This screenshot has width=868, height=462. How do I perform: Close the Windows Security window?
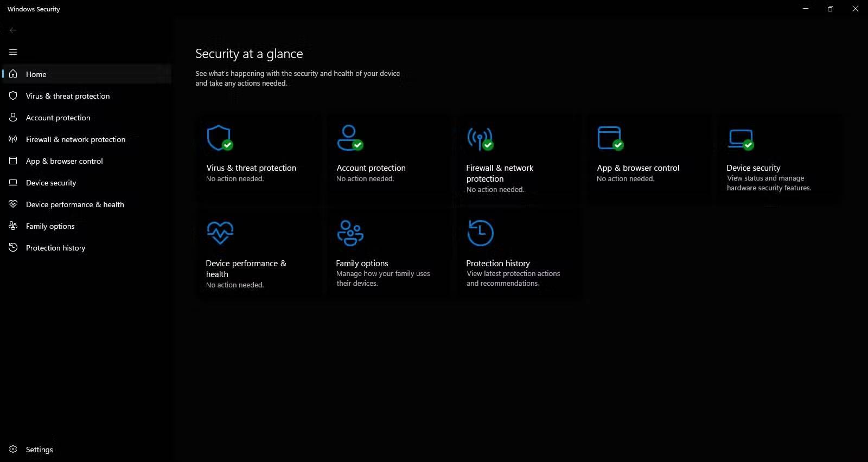[x=856, y=9]
